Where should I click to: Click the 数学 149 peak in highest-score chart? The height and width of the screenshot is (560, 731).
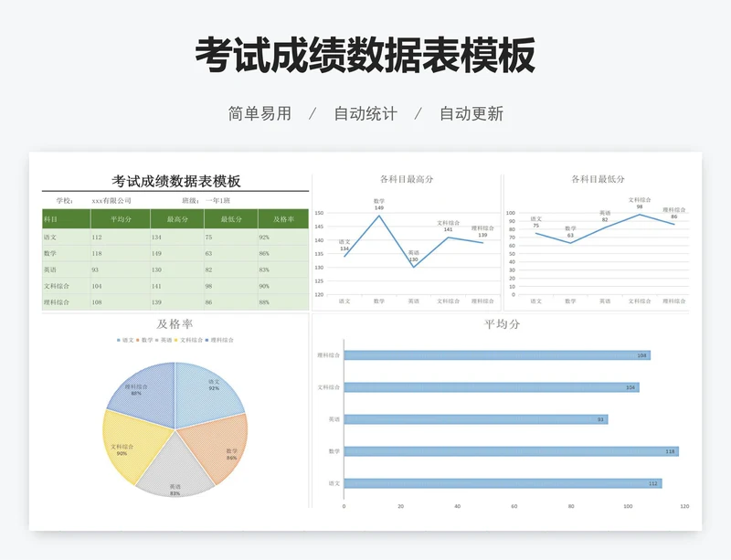coord(379,216)
